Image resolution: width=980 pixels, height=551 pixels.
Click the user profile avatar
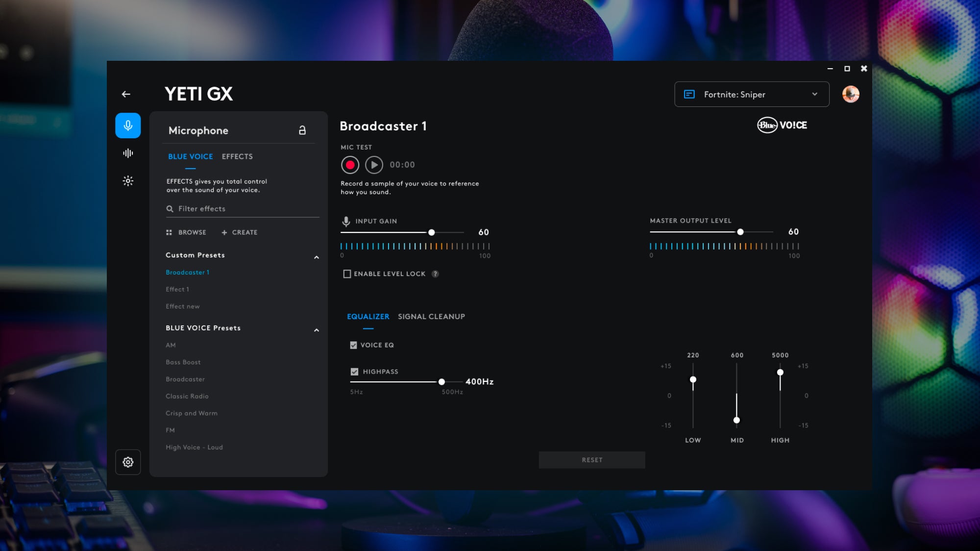(x=851, y=94)
